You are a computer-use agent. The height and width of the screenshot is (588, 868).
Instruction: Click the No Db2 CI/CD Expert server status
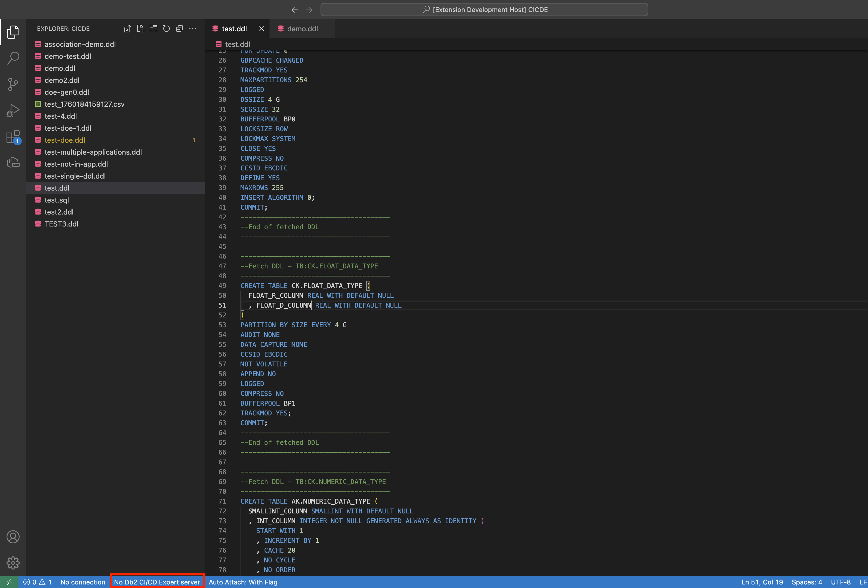pos(157,582)
